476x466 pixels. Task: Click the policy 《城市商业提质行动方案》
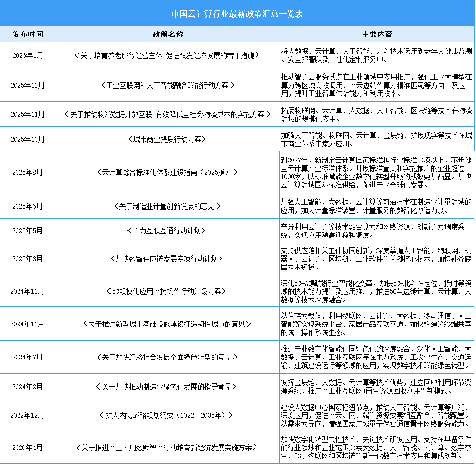[x=167, y=139]
